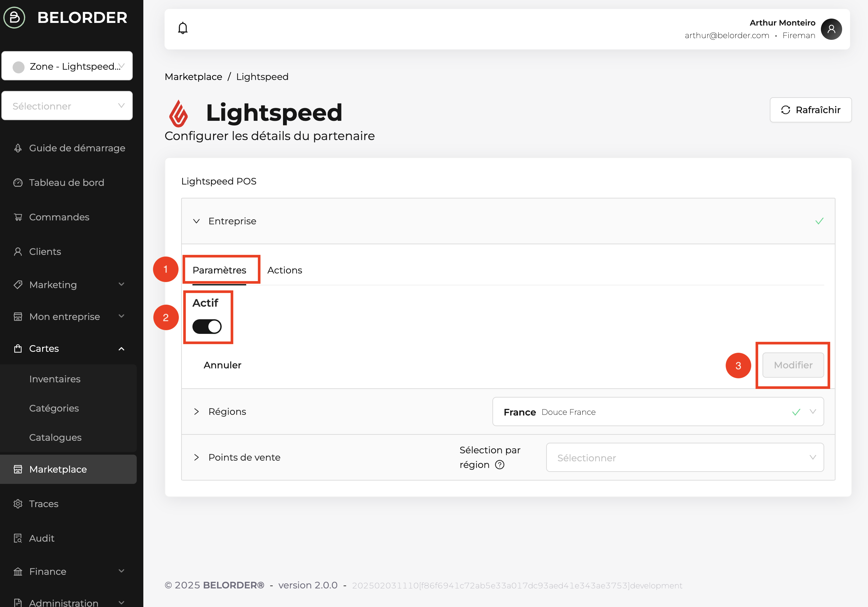Open the sidebar Sélectionner dropdown

(67, 106)
